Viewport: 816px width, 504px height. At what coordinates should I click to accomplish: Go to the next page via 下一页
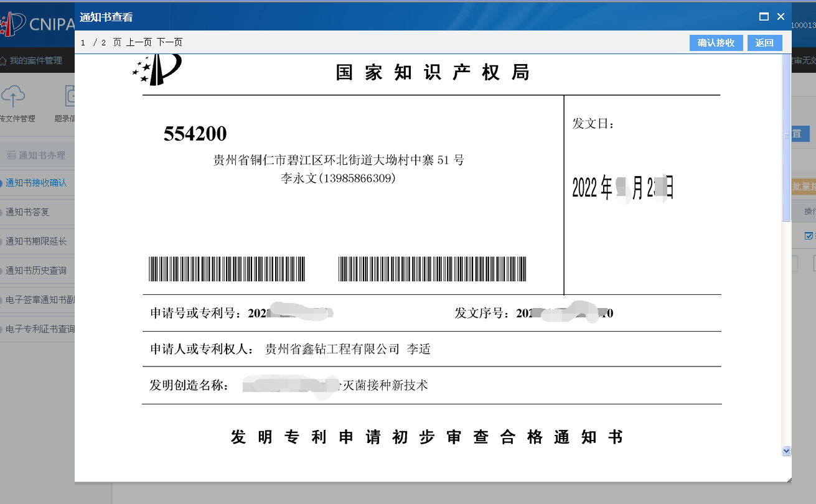[x=169, y=42]
